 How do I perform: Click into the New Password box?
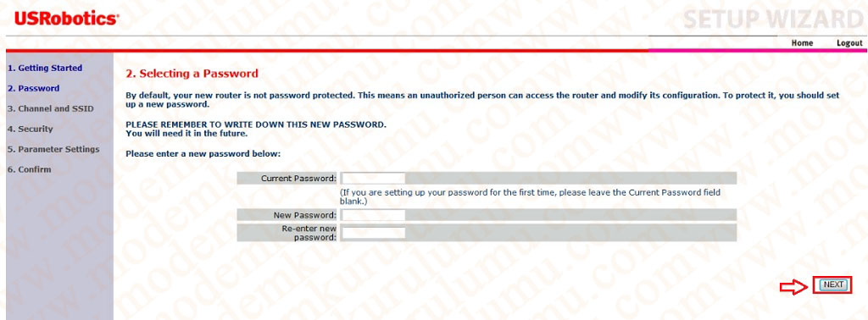[x=373, y=215]
